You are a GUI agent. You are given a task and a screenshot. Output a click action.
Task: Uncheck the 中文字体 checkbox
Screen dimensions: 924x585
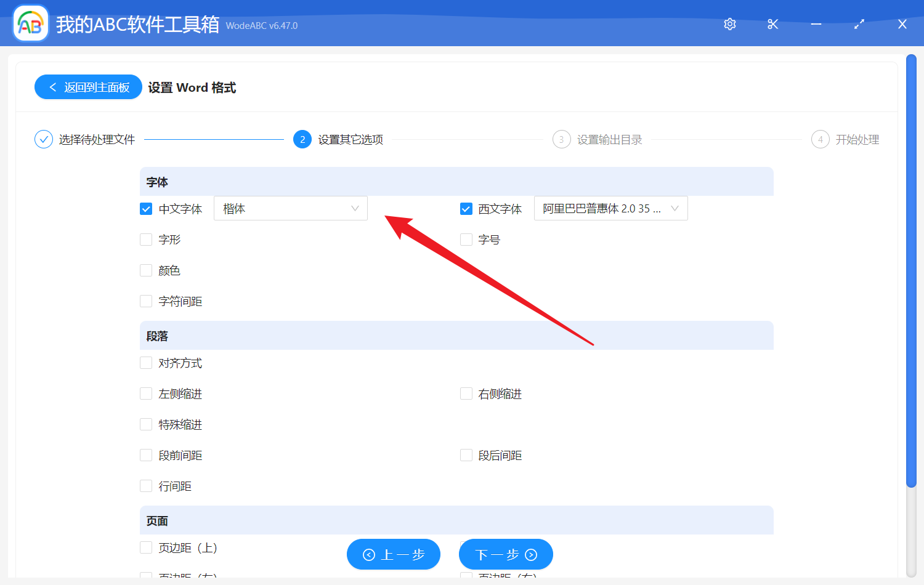tap(145, 208)
